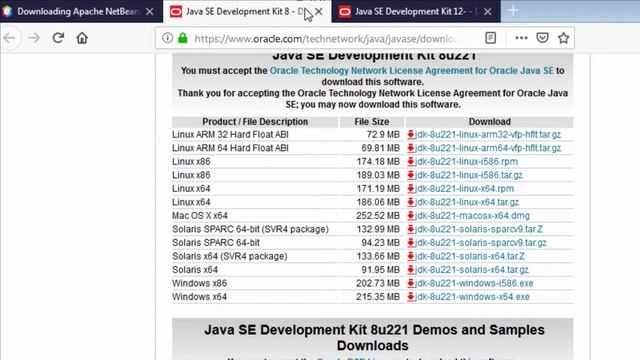Download jdk-8u221-windows-i586.exe

[474, 283]
